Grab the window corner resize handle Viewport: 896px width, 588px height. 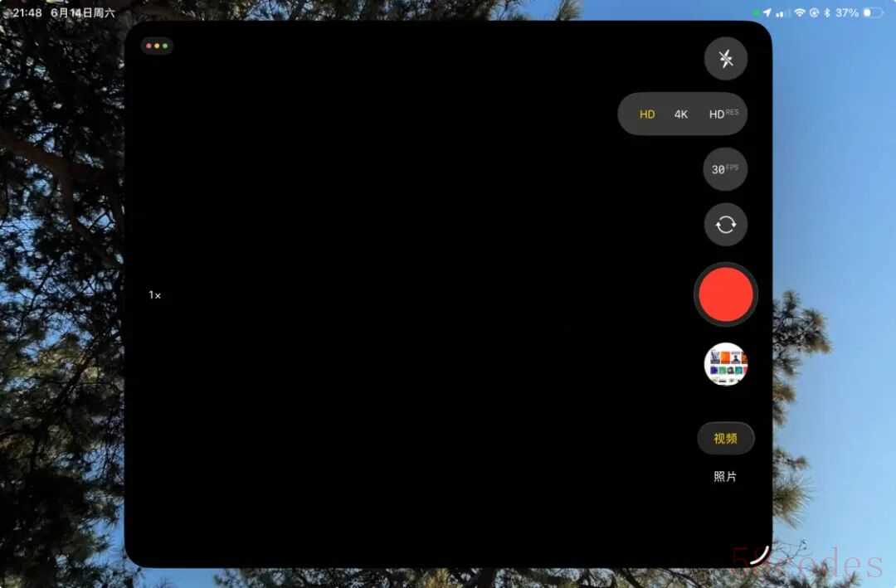click(760, 556)
